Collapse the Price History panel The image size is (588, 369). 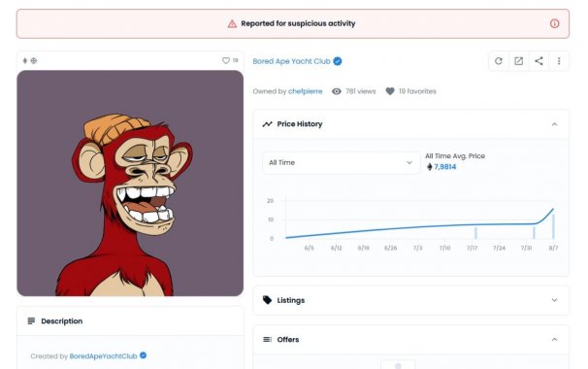click(554, 124)
